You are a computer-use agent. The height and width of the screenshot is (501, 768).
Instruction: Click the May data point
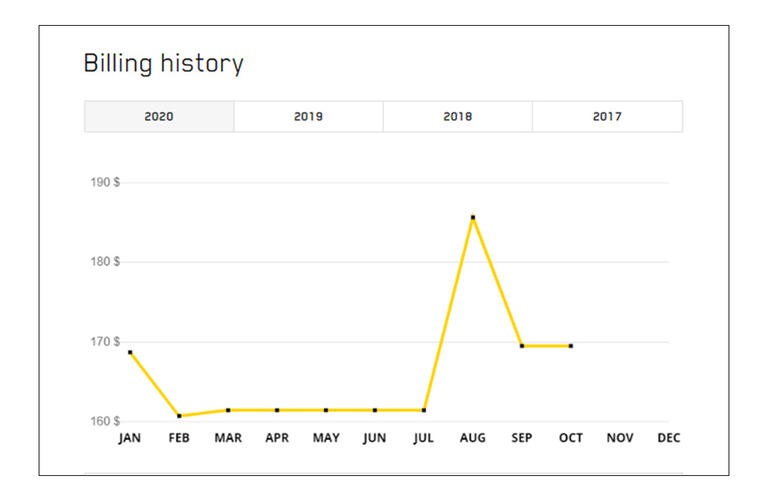[326, 410]
